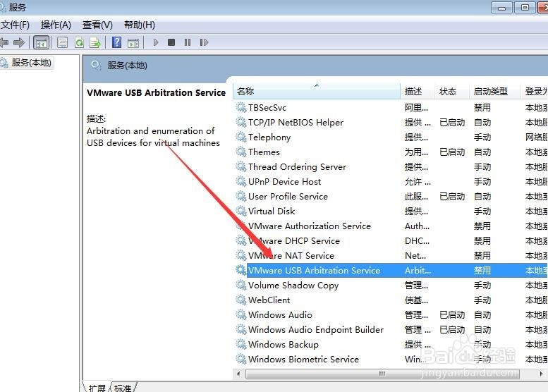The image size is (548, 392).
Task: Restart the service with the restart icon
Action: pos(204,42)
